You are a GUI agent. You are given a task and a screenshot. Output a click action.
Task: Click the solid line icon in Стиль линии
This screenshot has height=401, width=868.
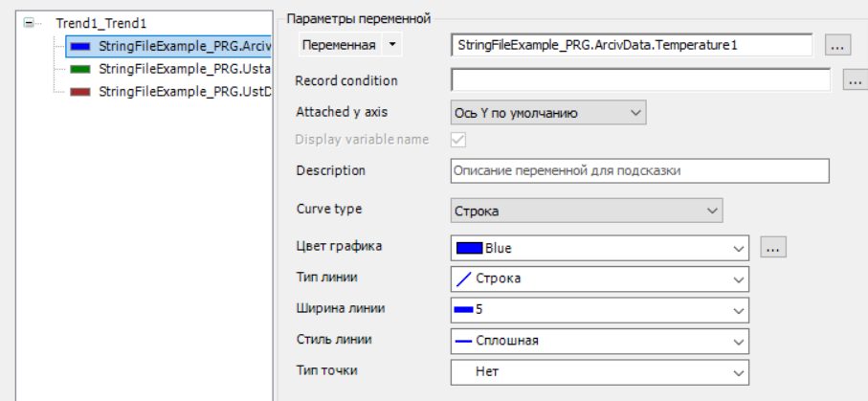point(463,340)
